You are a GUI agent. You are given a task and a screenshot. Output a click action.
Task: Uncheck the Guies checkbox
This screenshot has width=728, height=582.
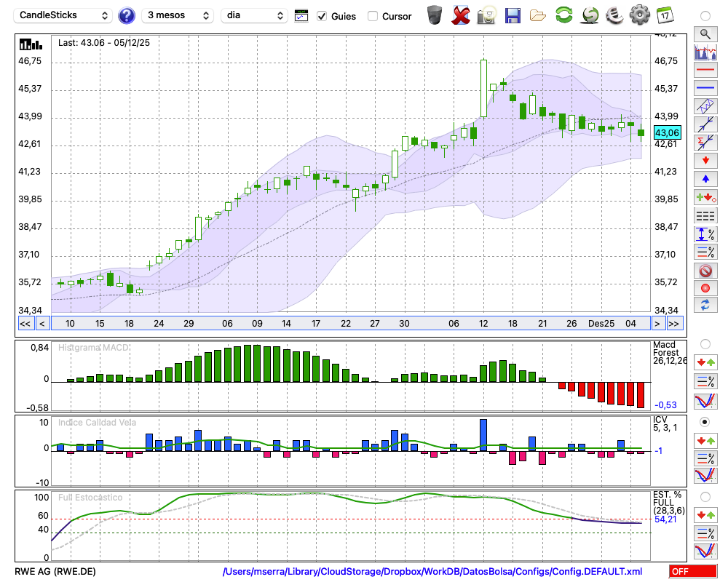point(322,16)
